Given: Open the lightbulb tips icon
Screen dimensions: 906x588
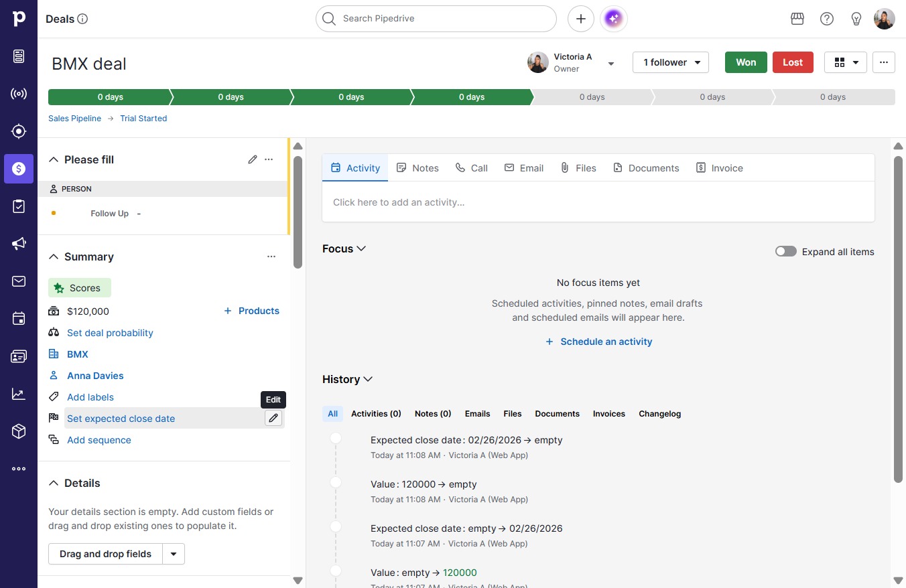Looking at the screenshot, I should [856, 19].
